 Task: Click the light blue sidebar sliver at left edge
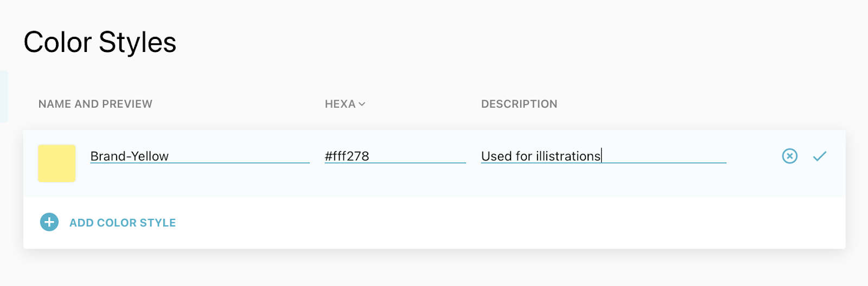(4, 96)
